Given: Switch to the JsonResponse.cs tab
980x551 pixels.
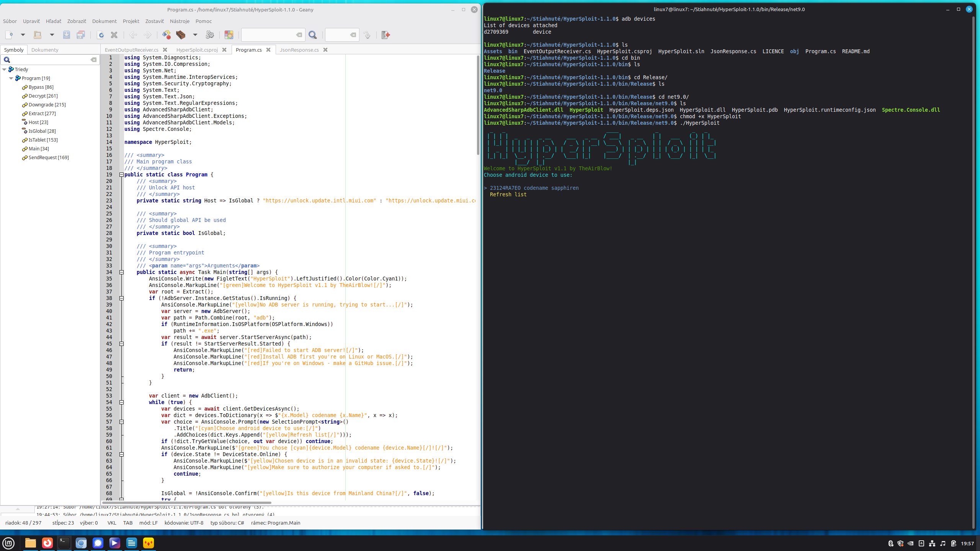Looking at the screenshot, I should tap(299, 50).
